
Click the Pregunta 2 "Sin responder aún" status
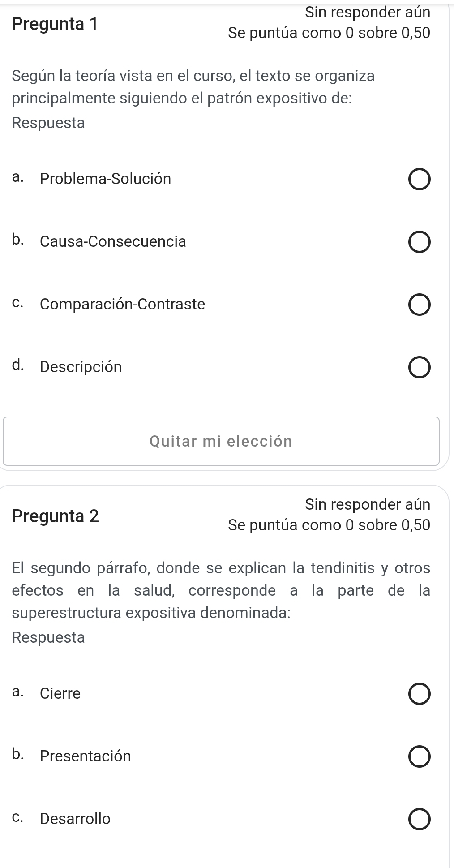point(367,505)
